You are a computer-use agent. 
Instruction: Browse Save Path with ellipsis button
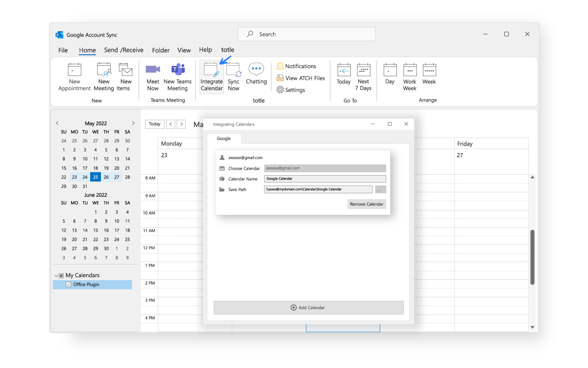pos(381,189)
